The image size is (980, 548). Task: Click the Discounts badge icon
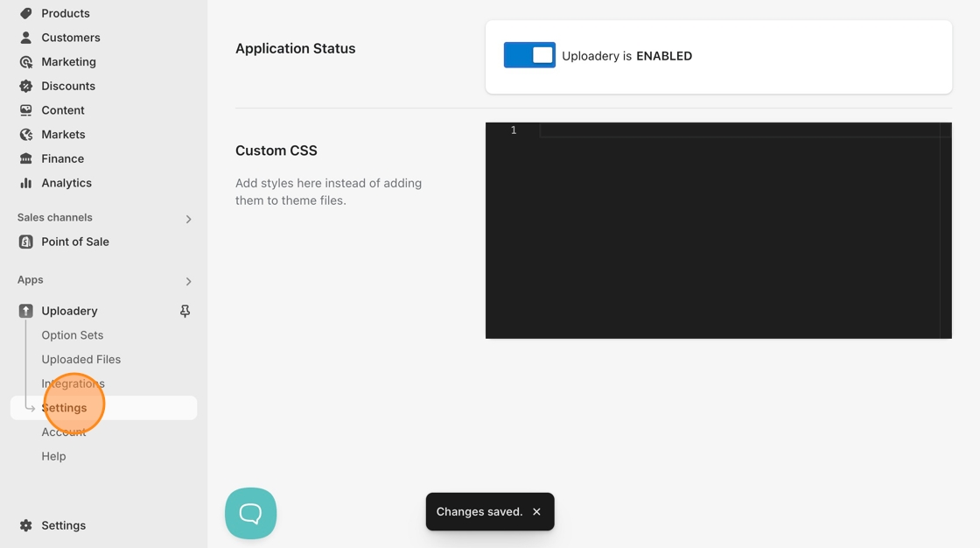pyautogui.click(x=25, y=86)
